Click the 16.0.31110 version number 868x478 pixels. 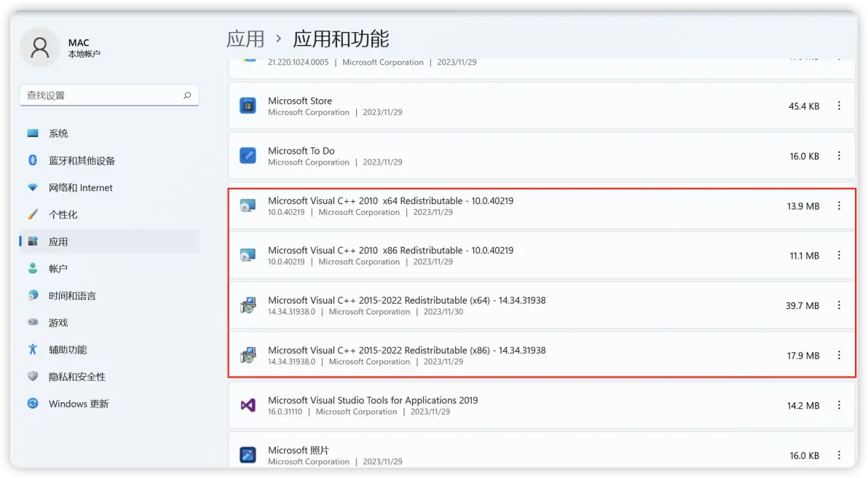(x=285, y=412)
